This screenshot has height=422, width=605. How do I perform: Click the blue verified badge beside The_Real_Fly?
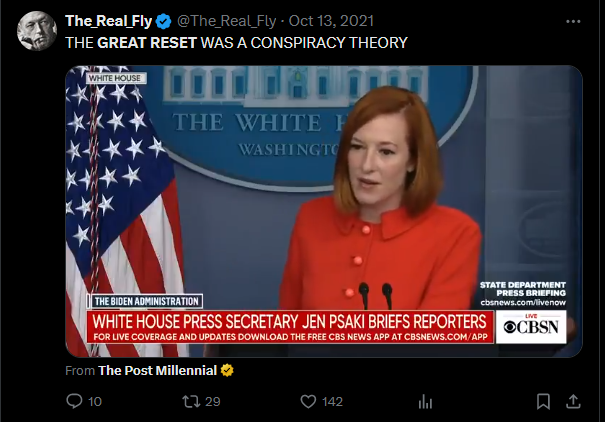[x=164, y=21]
